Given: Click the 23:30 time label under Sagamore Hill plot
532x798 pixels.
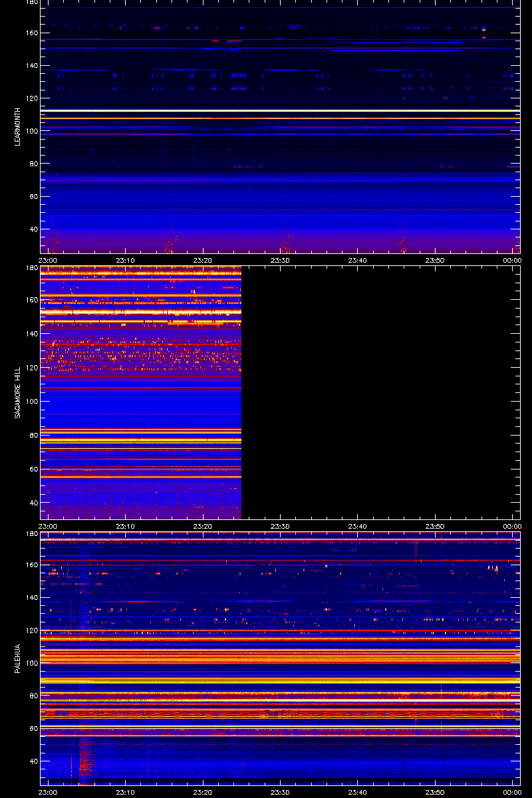Looking at the screenshot, I should click(280, 527).
